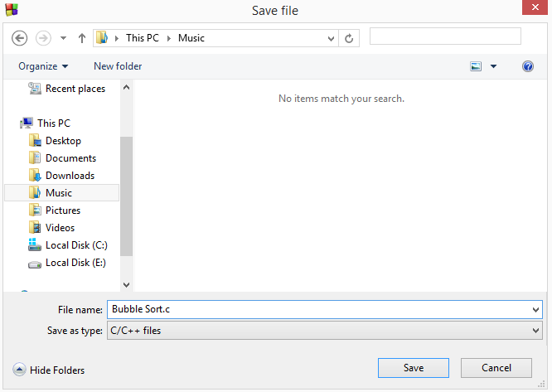Image resolution: width=552 pixels, height=392 pixels.
Task: Click the Downloads folder icon
Action: click(35, 175)
